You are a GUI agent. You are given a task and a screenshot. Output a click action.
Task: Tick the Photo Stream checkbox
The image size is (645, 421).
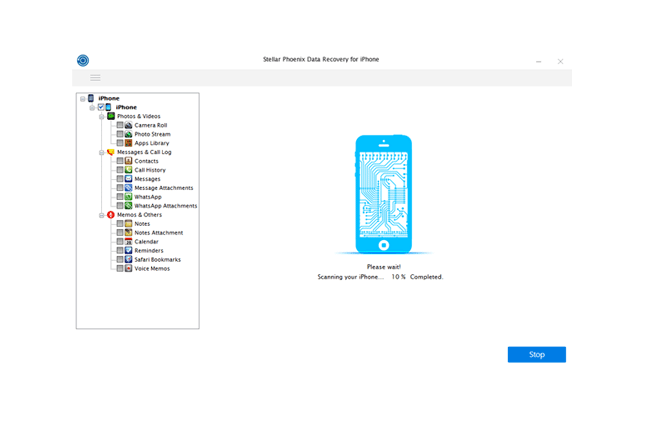tap(120, 134)
